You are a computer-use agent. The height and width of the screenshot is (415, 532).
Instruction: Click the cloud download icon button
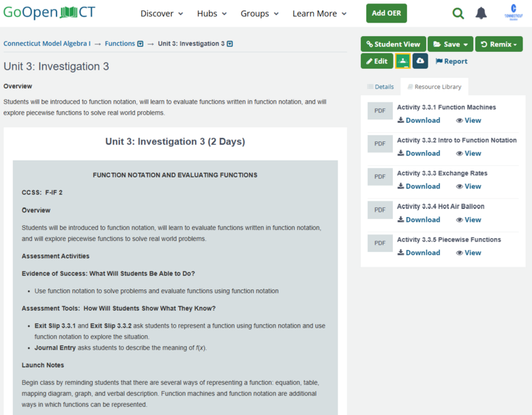pyautogui.click(x=419, y=61)
